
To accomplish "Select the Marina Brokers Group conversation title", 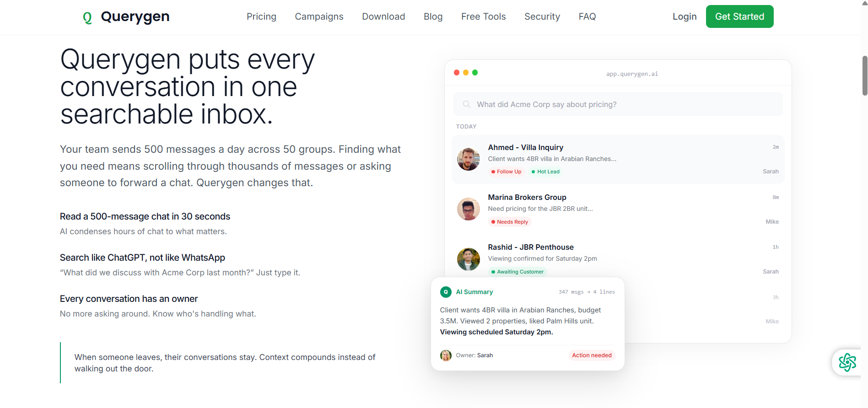I will tap(527, 197).
